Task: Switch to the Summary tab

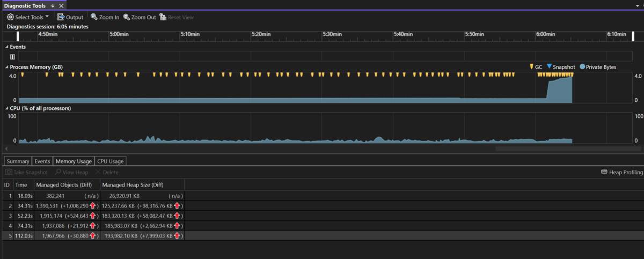Action: (x=18, y=161)
